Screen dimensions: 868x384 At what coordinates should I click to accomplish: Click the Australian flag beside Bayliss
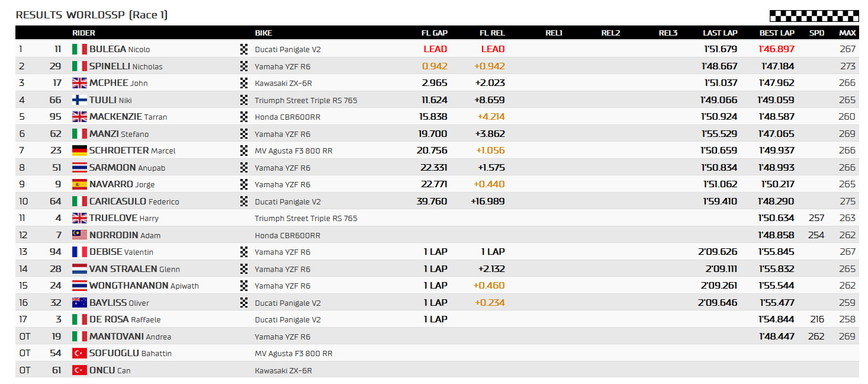tap(79, 303)
